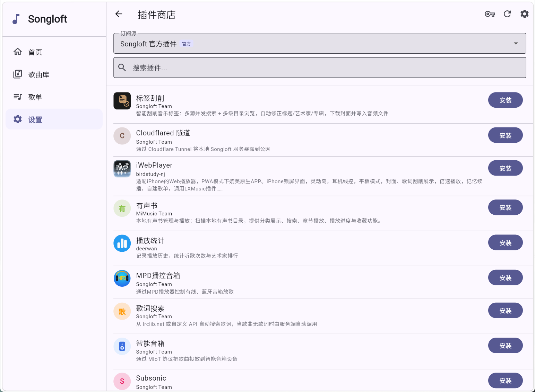The height and width of the screenshot is (392, 535).
Task: Select 设置 in sidebar
Action: click(54, 119)
